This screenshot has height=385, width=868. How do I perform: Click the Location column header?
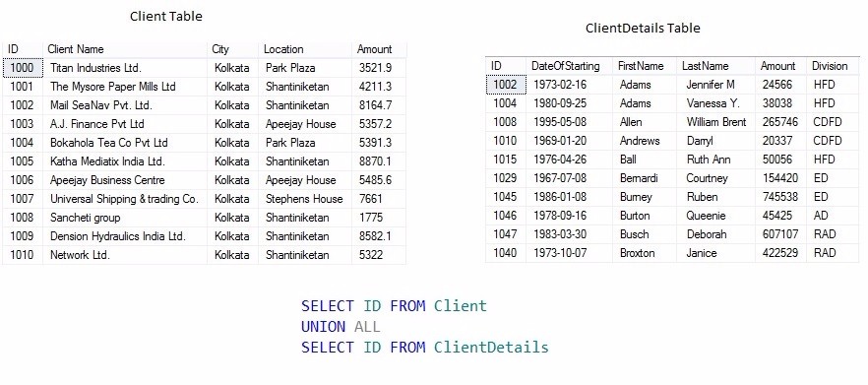[304, 49]
